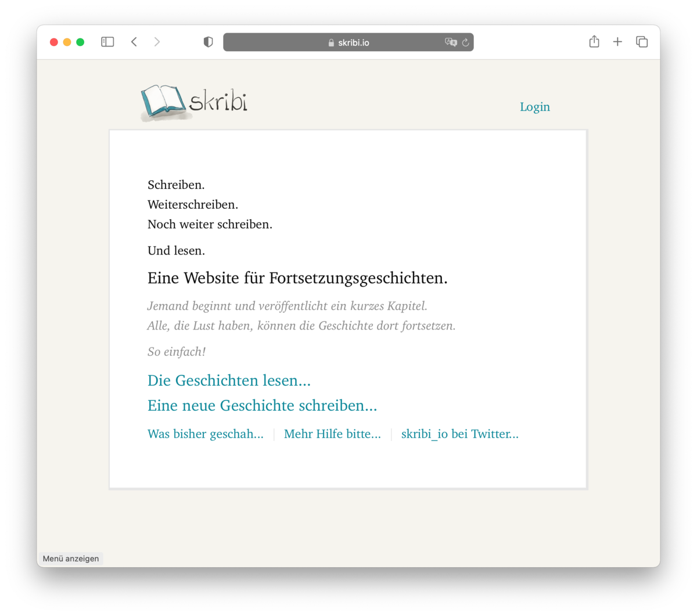Open the privacy report shield
This screenshot has width=697, height=616.
[x=208, y=42]
